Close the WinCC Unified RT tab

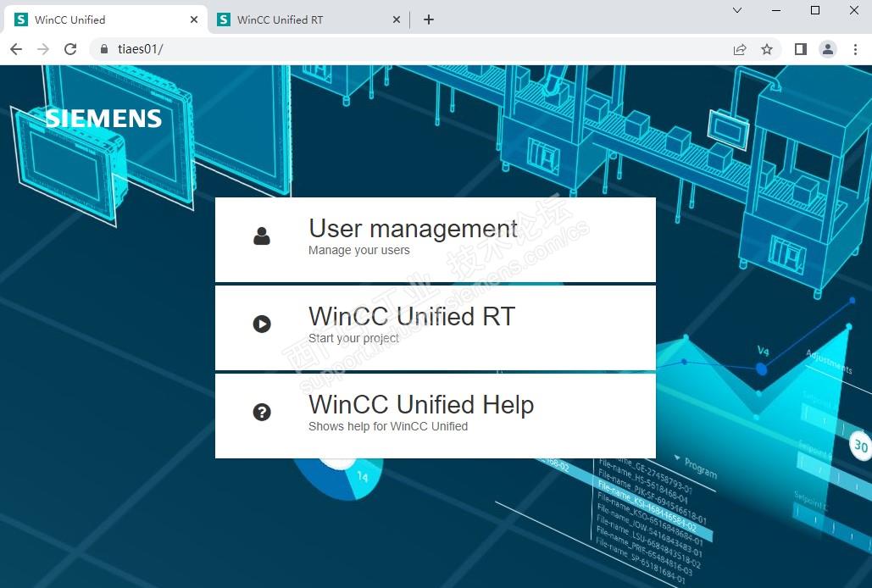(x=397, y=19)
